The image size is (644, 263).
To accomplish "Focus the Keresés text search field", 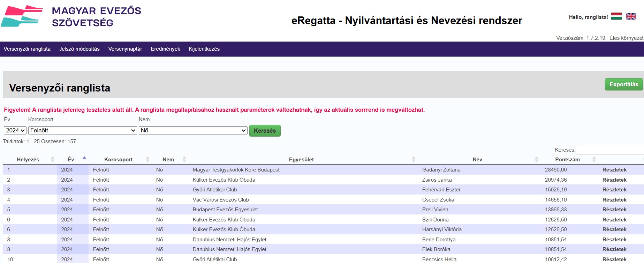I will coord(609,150).
